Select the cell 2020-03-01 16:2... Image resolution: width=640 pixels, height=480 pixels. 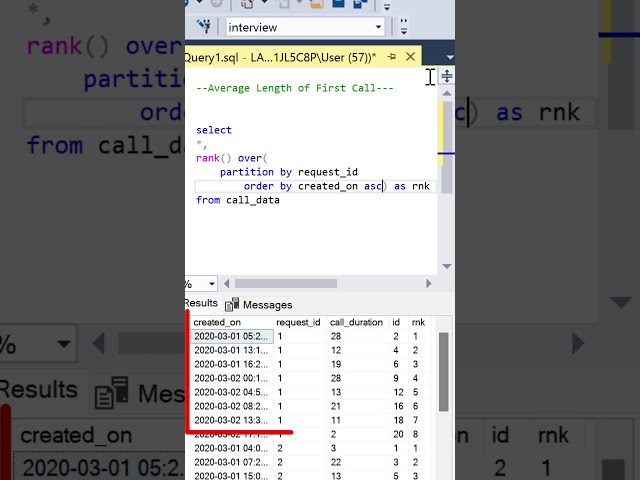(232, 364)
